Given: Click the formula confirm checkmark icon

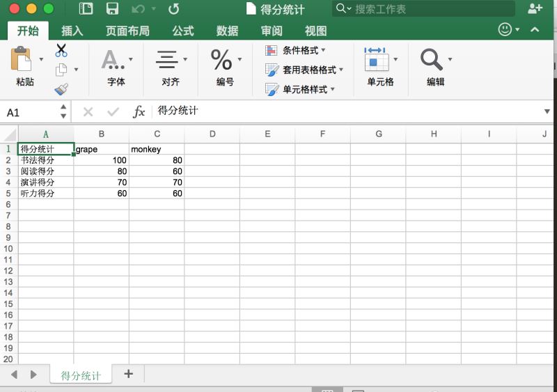Looking at the screenshot, I should 113,112.
